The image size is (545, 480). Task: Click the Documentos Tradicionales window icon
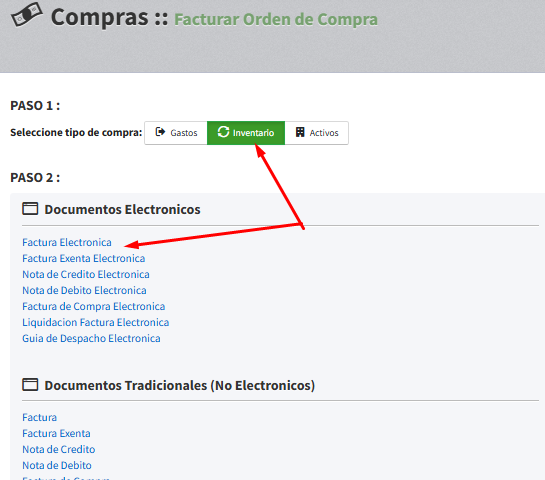pyautogui.click(x=30, y=385)
